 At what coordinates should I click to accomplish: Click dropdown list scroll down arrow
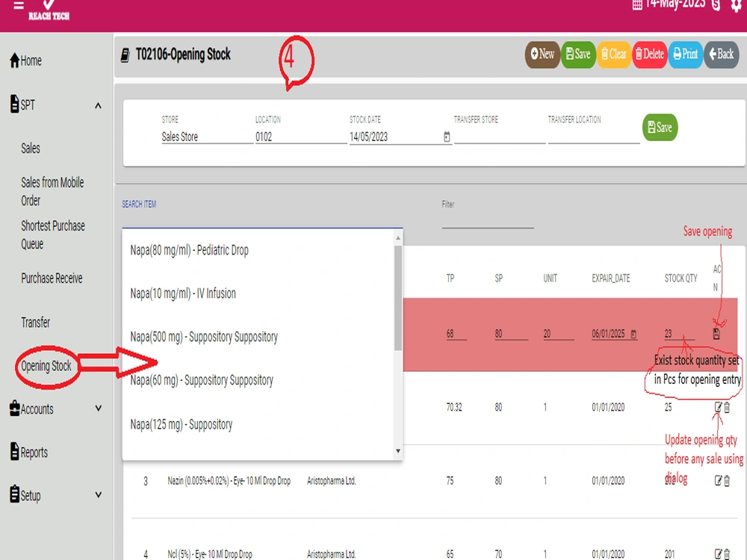(x=398, y=451)
